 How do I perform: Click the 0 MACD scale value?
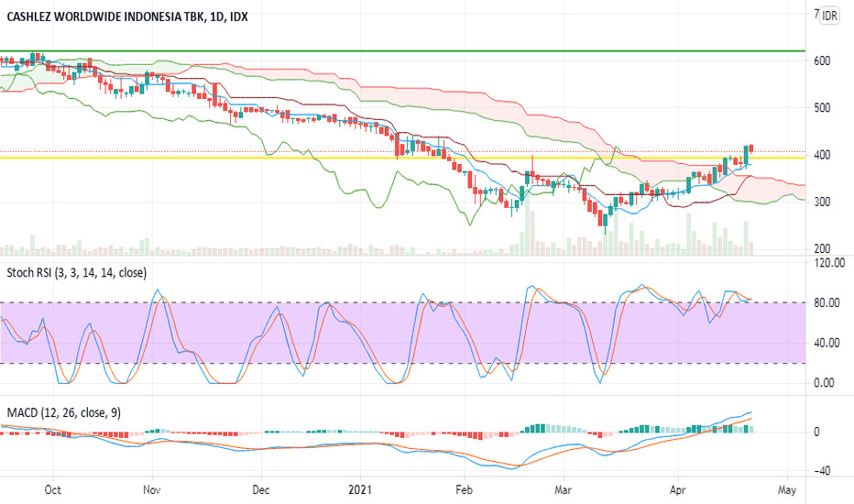point(816,433)
